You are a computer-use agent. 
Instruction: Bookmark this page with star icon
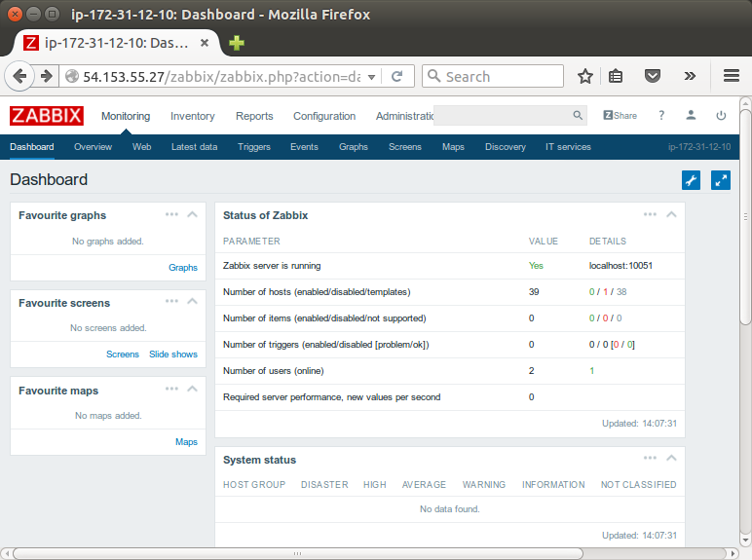585,76
